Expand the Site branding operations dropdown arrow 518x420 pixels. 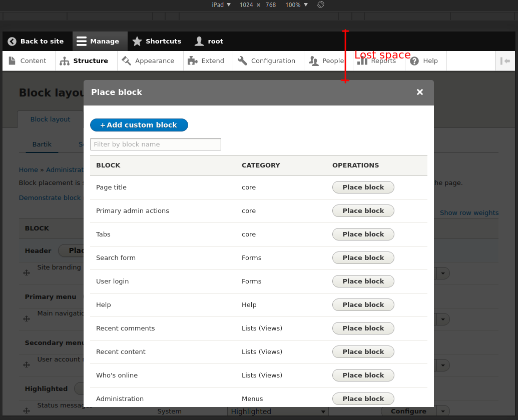443,273
